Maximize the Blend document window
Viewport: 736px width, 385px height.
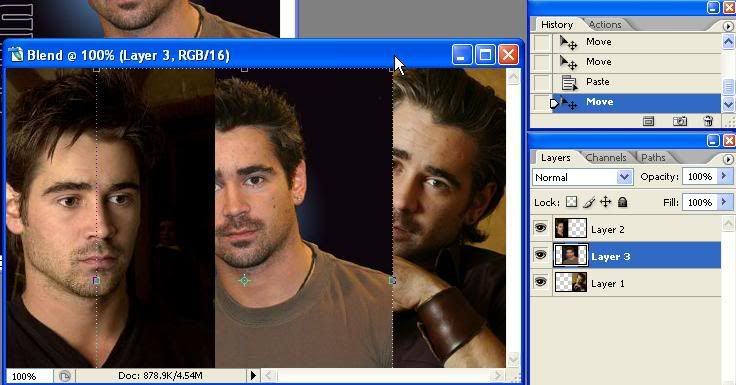tap(485, 55)
